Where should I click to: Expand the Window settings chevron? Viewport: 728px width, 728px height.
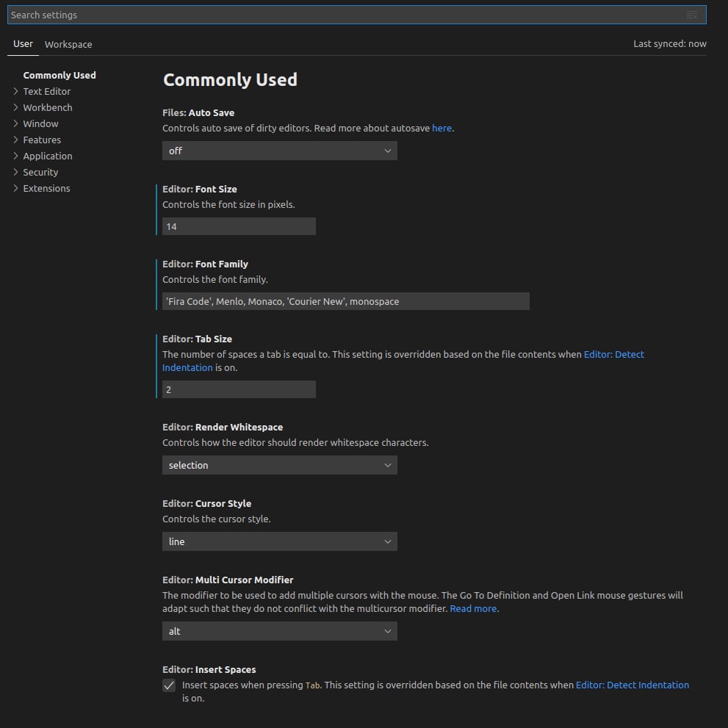tap(15, 123)
